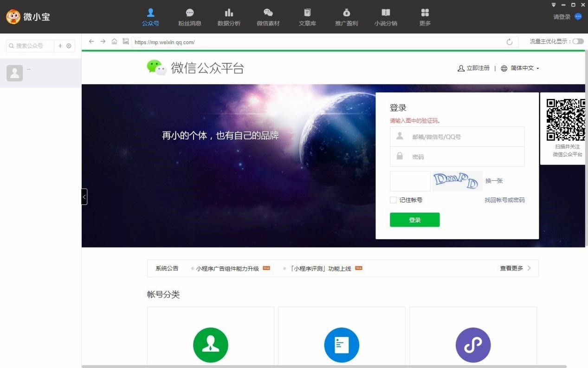Click the 系统公告 label
Image resolution: width=588 pixels, height=368 pixels.
[167, 269]
